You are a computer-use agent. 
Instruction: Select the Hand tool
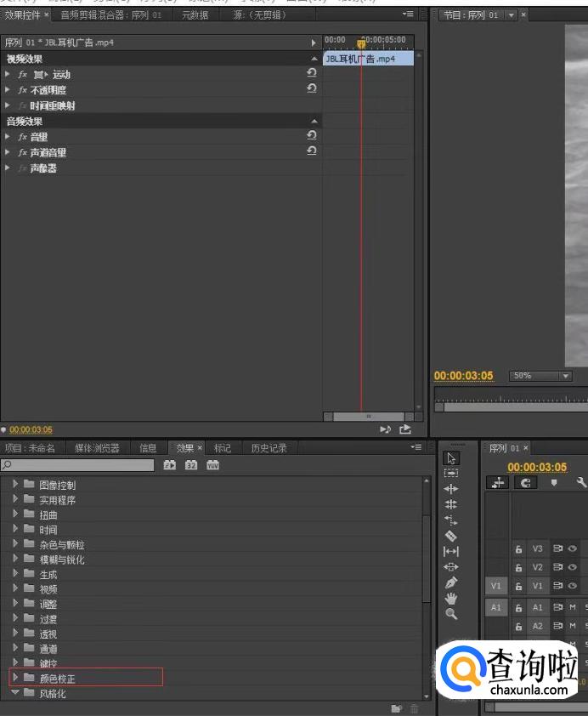pos(451,599)
